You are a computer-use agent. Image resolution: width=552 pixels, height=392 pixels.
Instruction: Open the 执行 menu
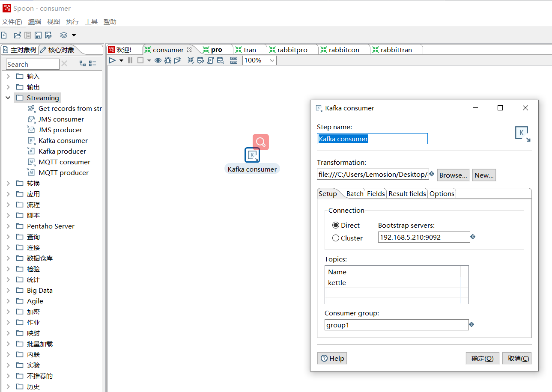(x=72, y=22)
